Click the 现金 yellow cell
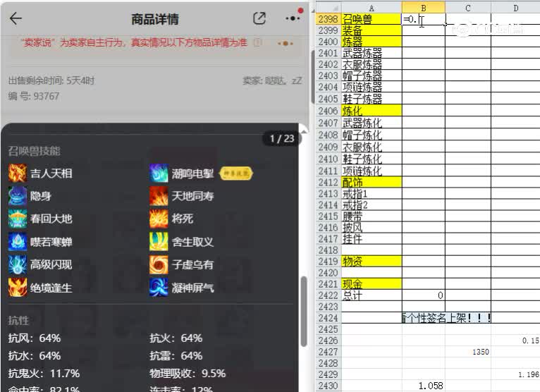This screenshot has width=540, height=392. [372, 284]
